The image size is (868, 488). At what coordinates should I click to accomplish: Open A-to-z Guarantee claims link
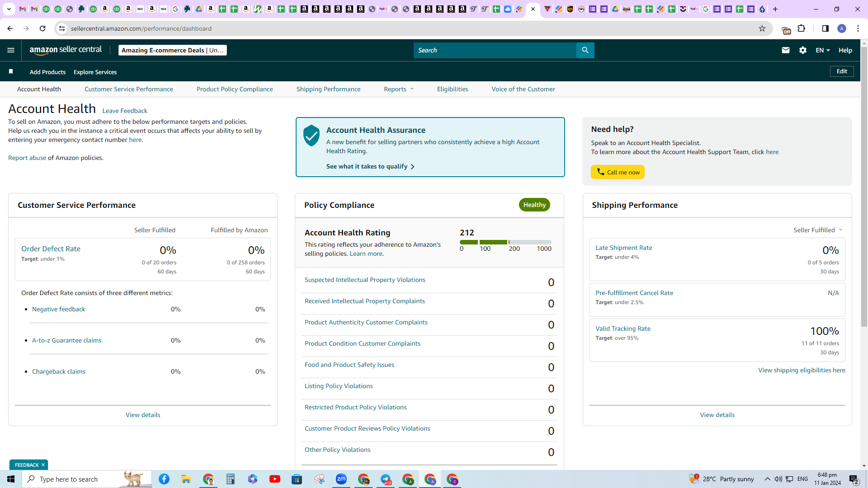click(67, 340)
